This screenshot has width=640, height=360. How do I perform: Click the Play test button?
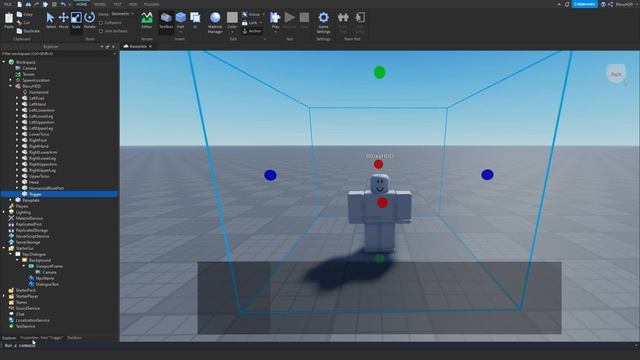276,20
